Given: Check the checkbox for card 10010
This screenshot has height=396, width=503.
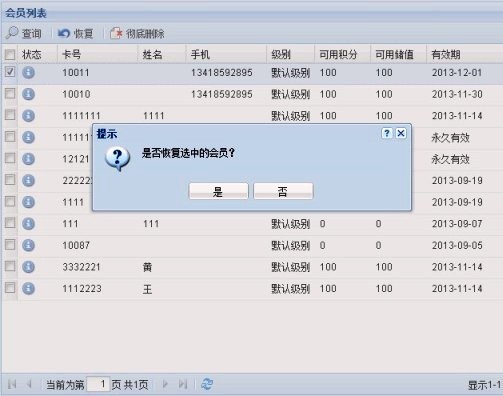Looking at the screenshot, I should pos(10,94).
